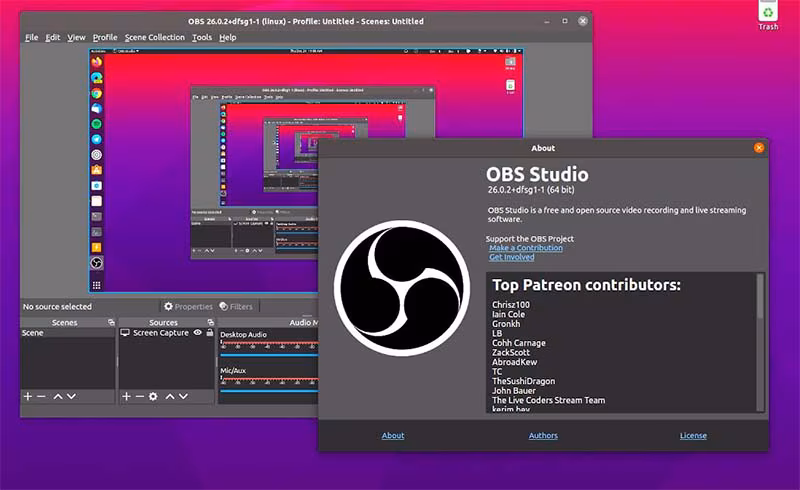The image size is (800, 490).
Task: Click the Telegram dock icon in OBS preview
Action: 96,139
